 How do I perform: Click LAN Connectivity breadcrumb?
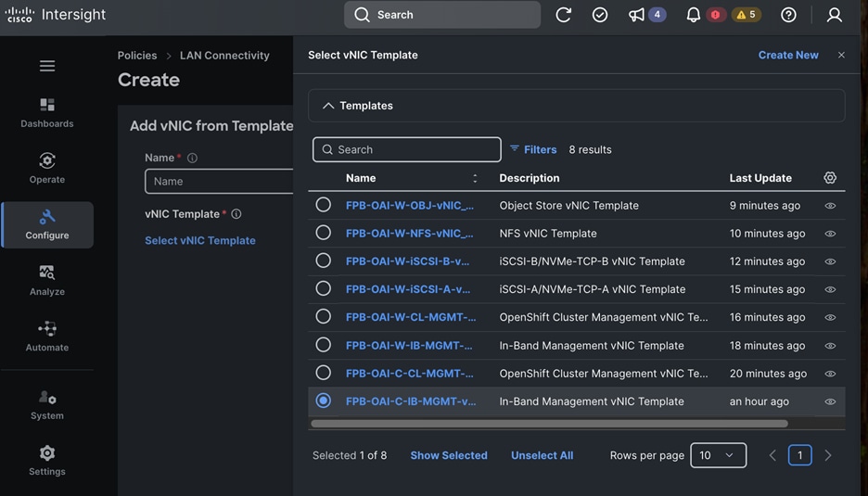(x=224, y=56)
